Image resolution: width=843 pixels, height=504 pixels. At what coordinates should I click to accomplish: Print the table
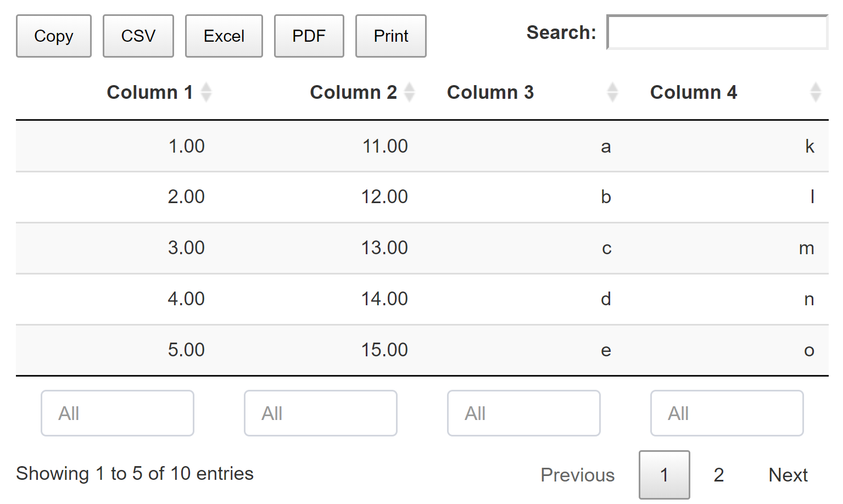click(390, 36)
